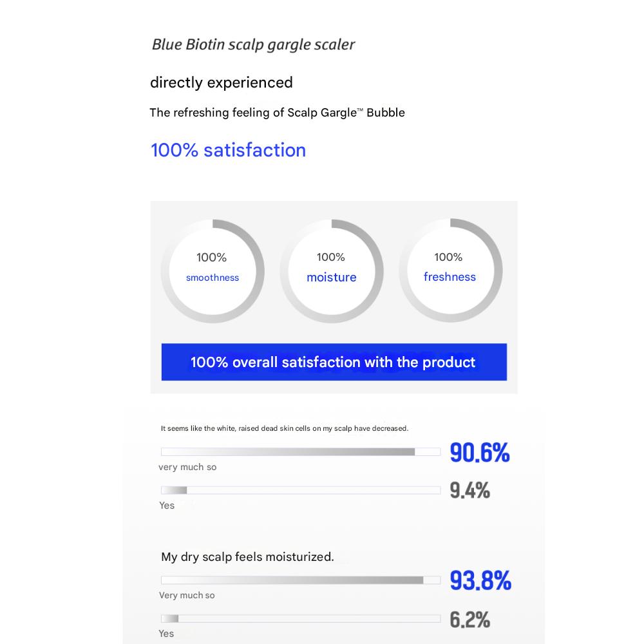The width and height of the screenshot is (644, 644).
Task: Click the Blue Biotin scalp gargle scaler title
Action: 253,44
